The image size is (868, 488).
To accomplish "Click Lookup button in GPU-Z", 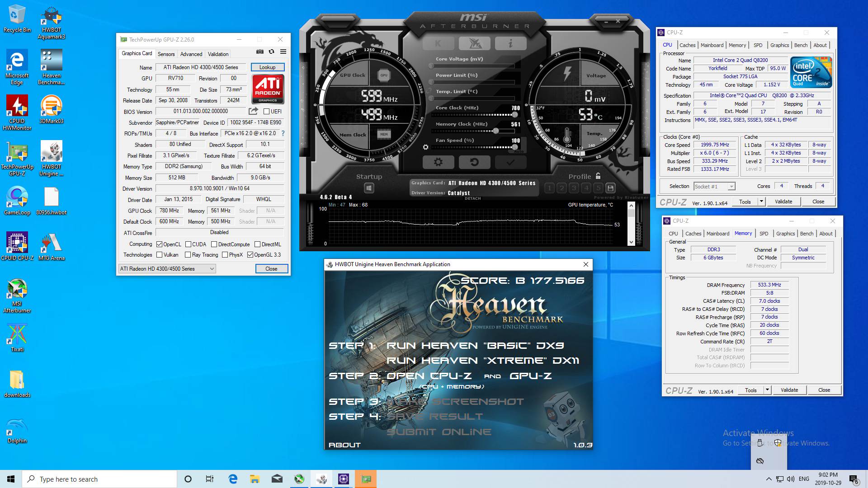I will click(267, 67).
